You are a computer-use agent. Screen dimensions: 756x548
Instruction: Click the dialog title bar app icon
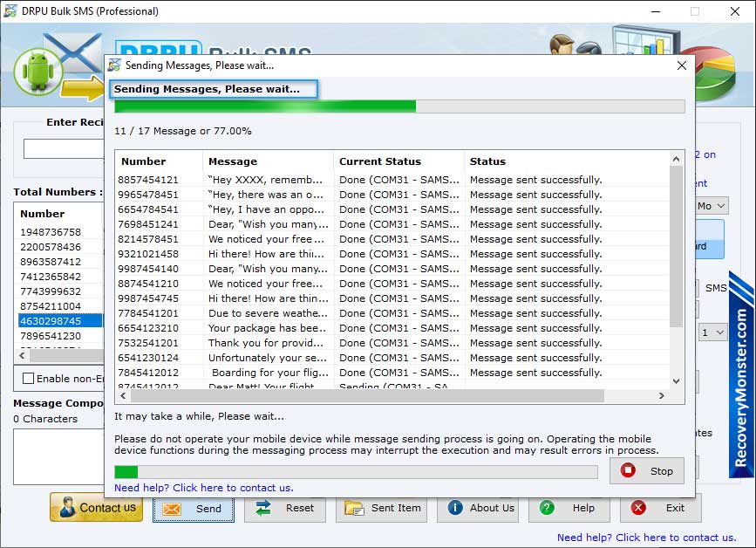pyautogui.click(x=114, y=65)
